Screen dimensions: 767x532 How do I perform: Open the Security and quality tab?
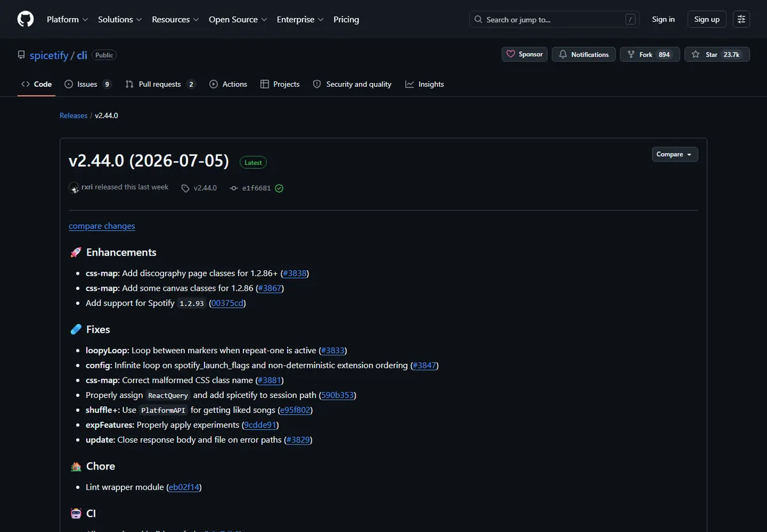(352, 84)
